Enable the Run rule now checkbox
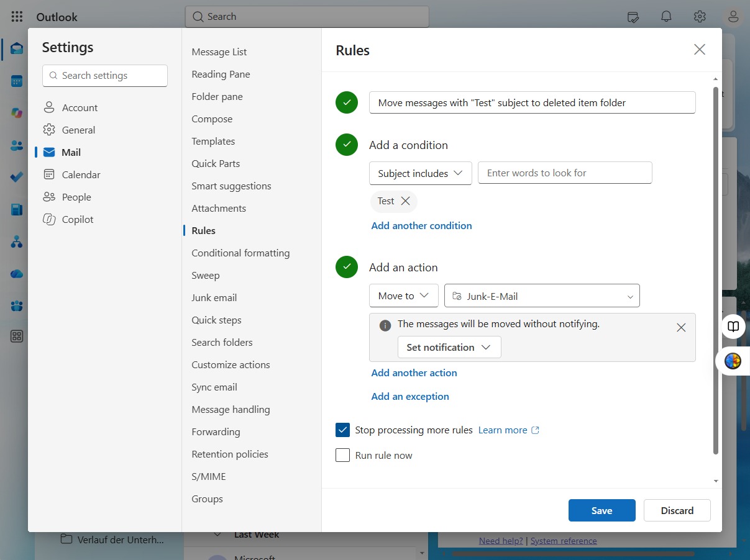The height and width of the screenshot is (560, 750). click(x=342, y=455)
